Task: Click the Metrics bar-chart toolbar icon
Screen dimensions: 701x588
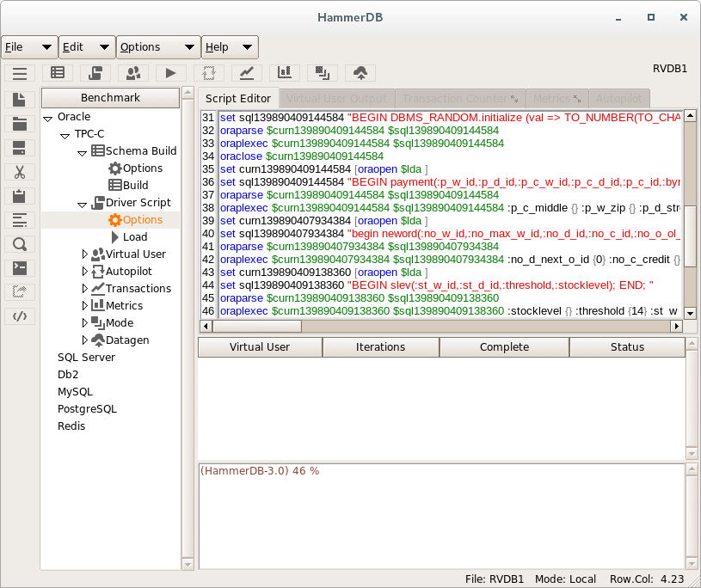Action: (x=285, y=73)
